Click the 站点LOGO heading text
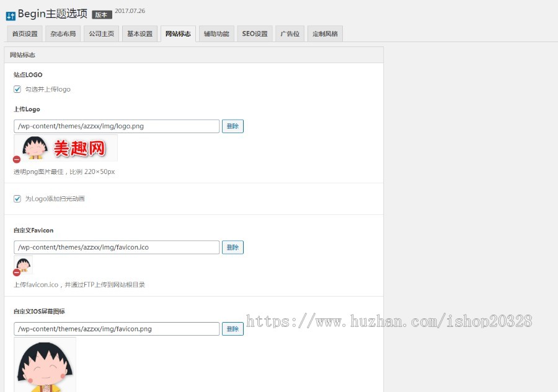This screenshot has height=392, width=558. (28, 75)
